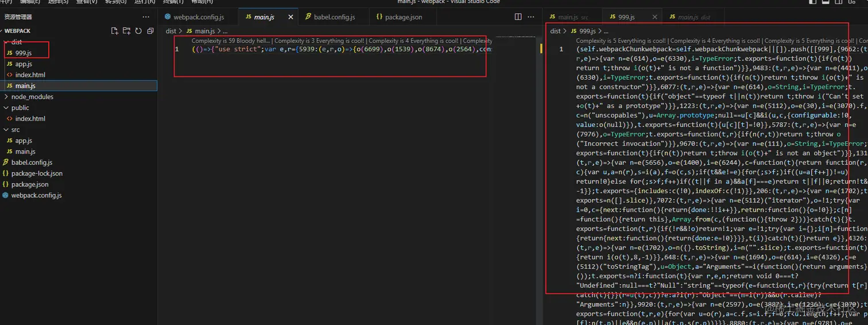
Task: Open index.html under the public folder
Action: click(x=79, y=118)
